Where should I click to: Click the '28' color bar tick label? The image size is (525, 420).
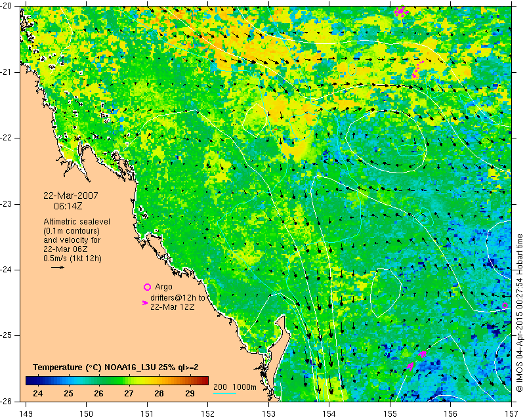coord(159,393)
